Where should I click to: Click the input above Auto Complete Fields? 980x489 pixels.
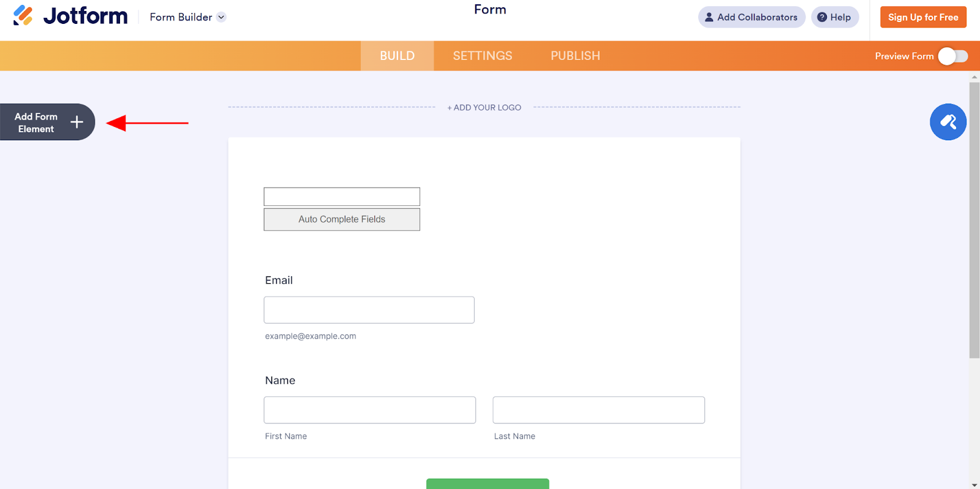342,197
